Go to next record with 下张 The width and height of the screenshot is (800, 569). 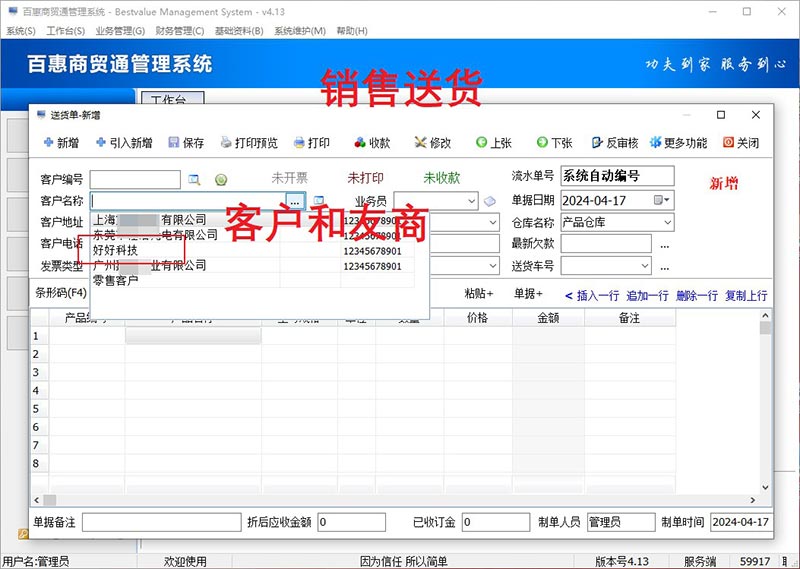click(554, 143)
